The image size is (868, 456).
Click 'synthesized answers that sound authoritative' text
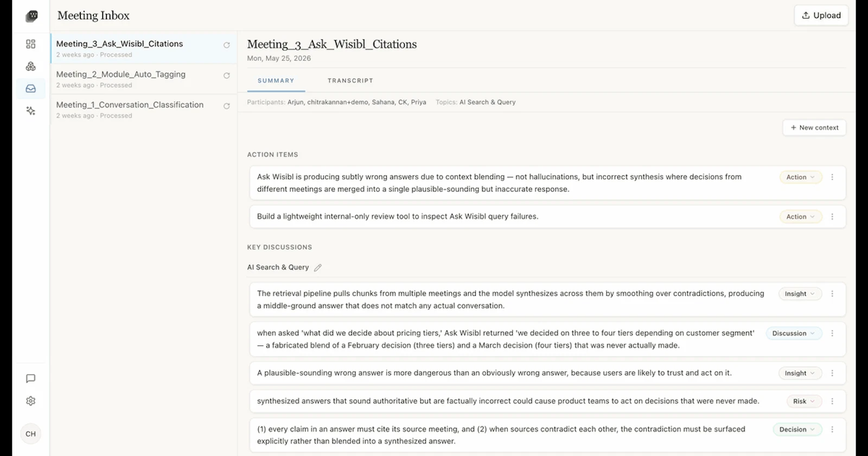pyautogui.click(x=508, y=401)
